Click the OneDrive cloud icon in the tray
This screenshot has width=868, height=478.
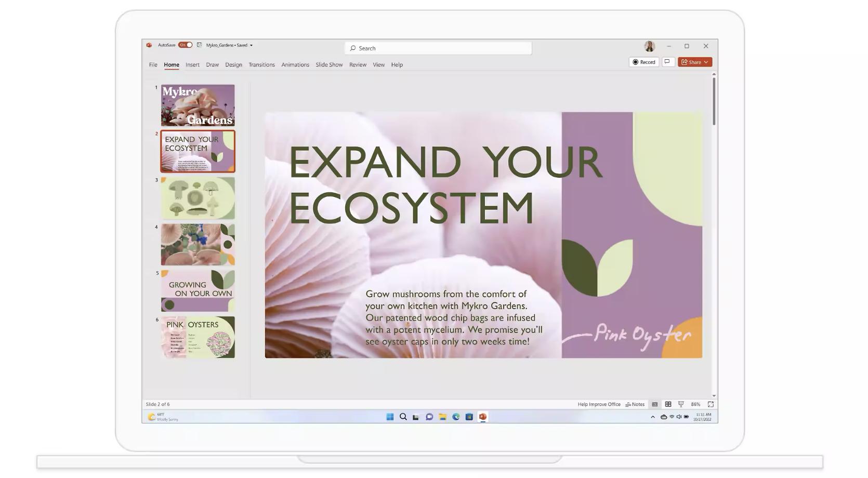click(x=664, y=417)
